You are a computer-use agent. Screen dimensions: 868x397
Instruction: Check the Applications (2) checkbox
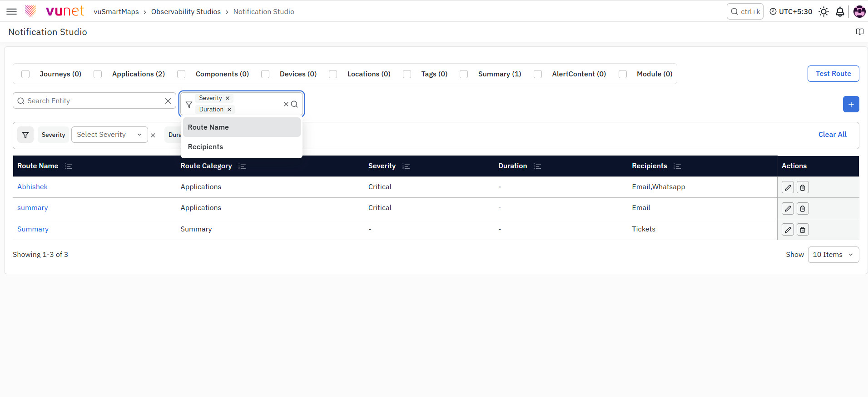[98, 74]
